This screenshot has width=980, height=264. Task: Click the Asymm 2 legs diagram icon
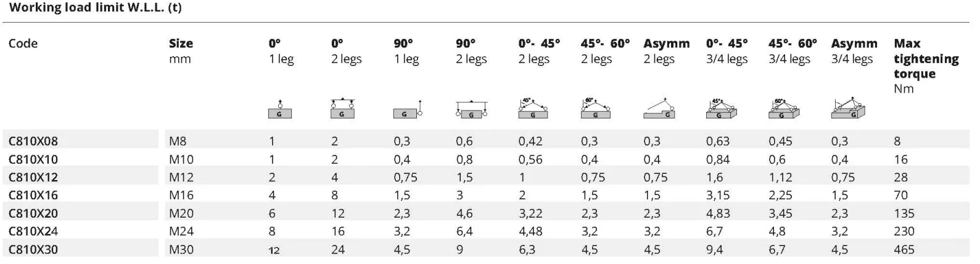click(x=659, y=109)
